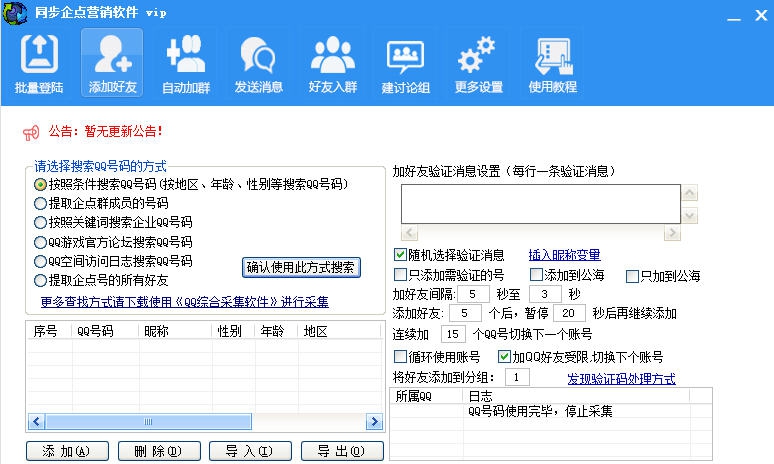Select radio 按照关键词搜索企业QQ号码
This screenshot has height=464, width=774.
(x=40, y=223)
